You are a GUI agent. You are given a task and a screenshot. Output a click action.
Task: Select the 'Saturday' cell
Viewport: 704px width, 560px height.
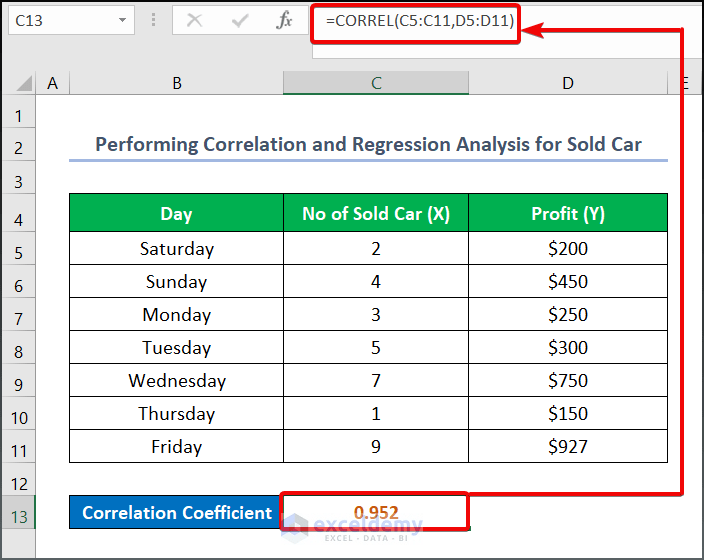click(176, 248)
